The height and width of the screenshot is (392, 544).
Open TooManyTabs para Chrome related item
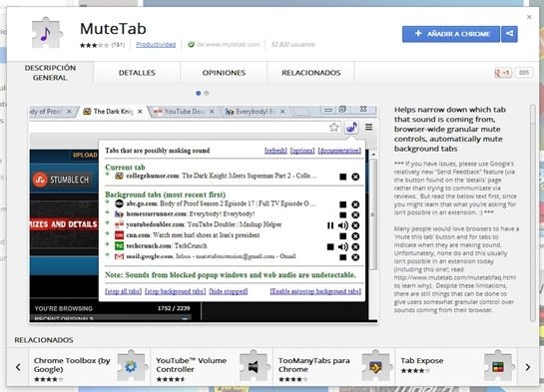click(333, 367)
